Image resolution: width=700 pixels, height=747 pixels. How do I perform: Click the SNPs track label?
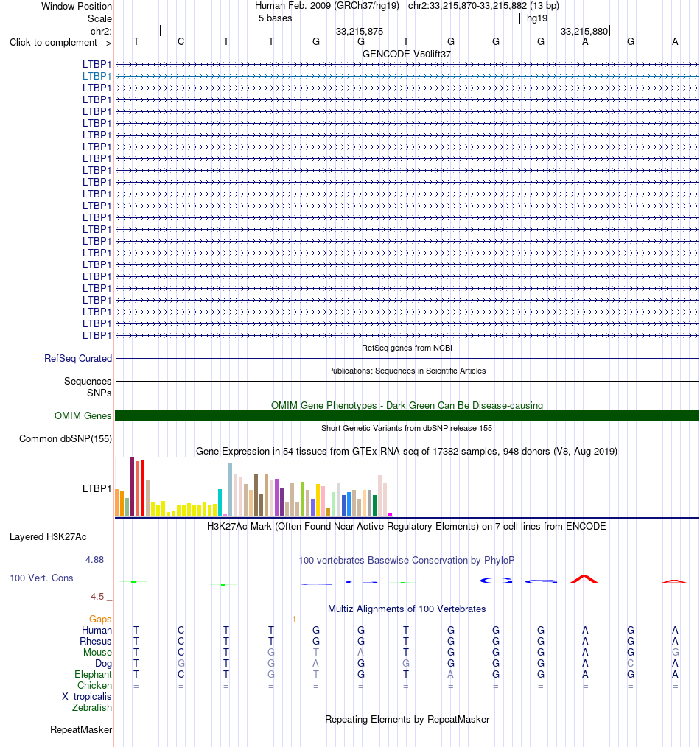pos(99,393)
